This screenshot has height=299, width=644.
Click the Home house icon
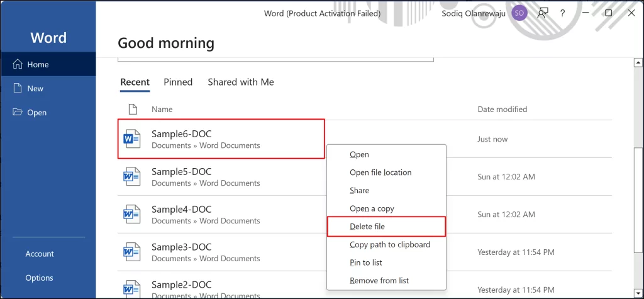click(18, 64)
